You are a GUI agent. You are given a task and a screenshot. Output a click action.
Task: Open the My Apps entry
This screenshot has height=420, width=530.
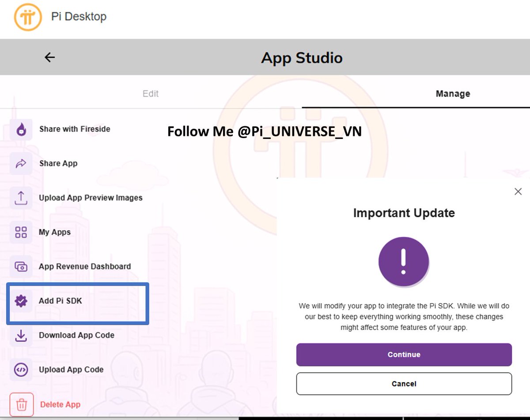(x=55, y=232)
